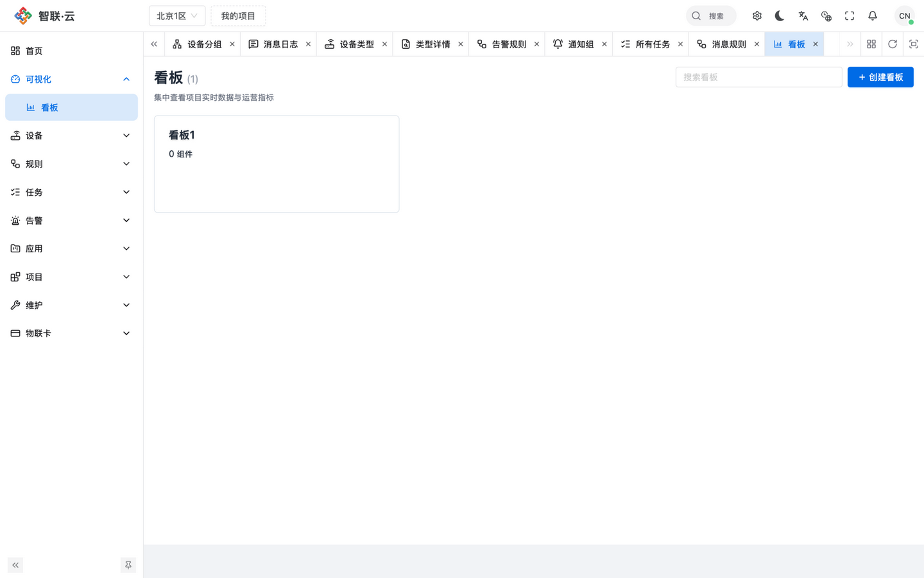Screen dimensions: 924x578
Task: Expand the 规则 sidebar menu
Action: click(x=71, y=164)
